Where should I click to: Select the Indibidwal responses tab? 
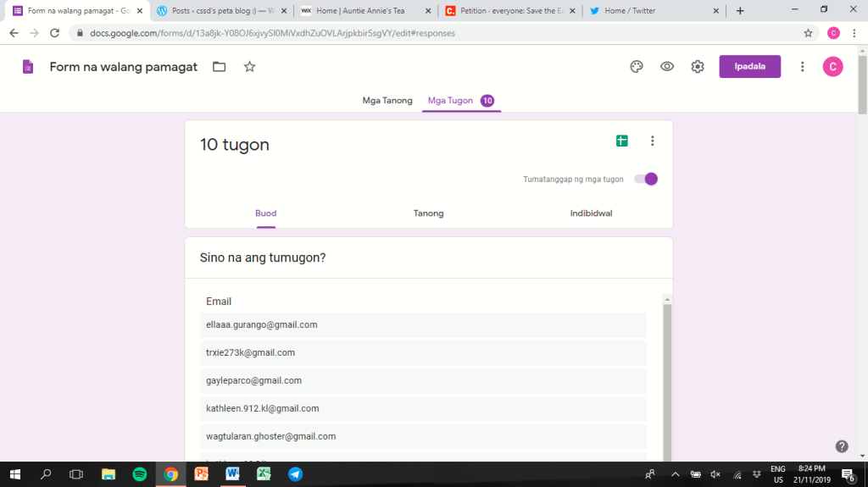coord(591,213)
